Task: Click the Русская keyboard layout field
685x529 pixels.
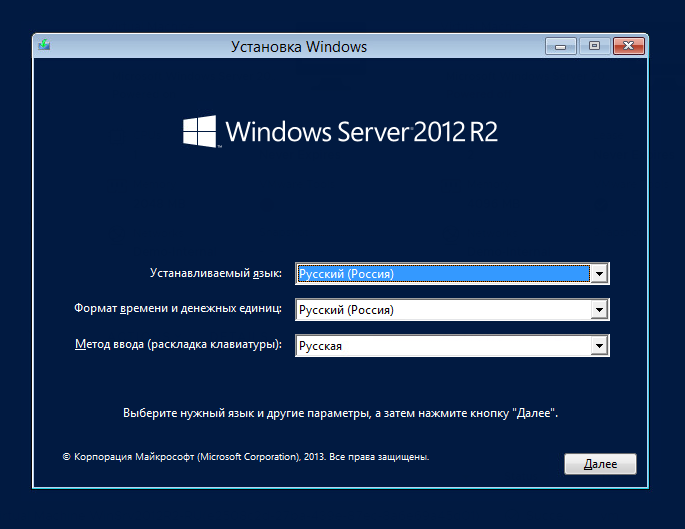Action: 452,346
